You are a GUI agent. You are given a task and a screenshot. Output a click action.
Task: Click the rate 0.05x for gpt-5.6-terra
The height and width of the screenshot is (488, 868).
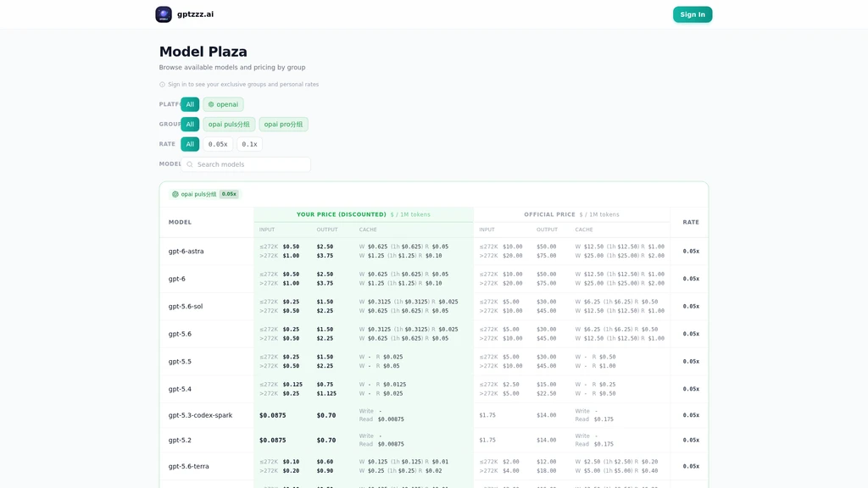click(x=691, y=467)
